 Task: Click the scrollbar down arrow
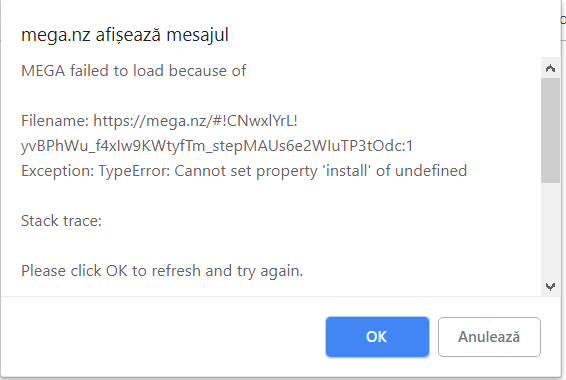(x=550, y=287)
